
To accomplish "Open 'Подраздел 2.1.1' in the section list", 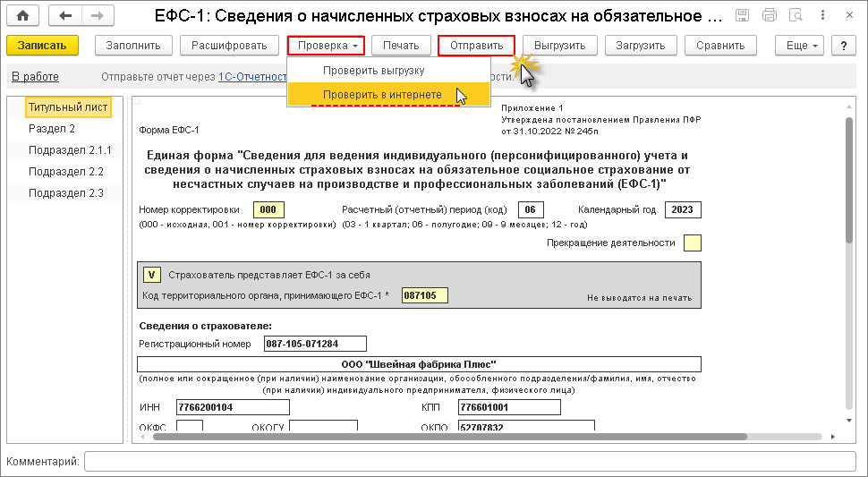I will (70, 150).
